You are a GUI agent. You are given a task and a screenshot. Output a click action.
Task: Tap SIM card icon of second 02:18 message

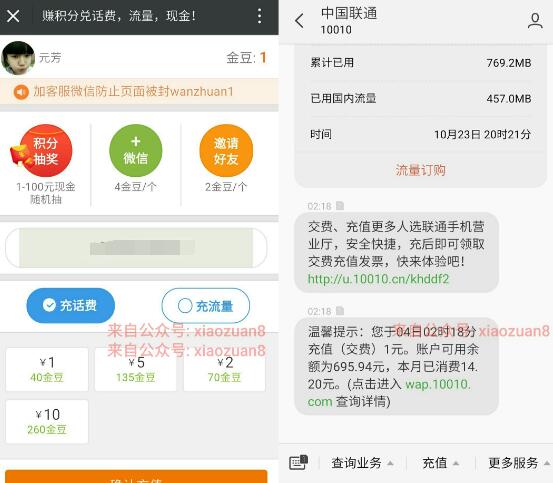340,311
